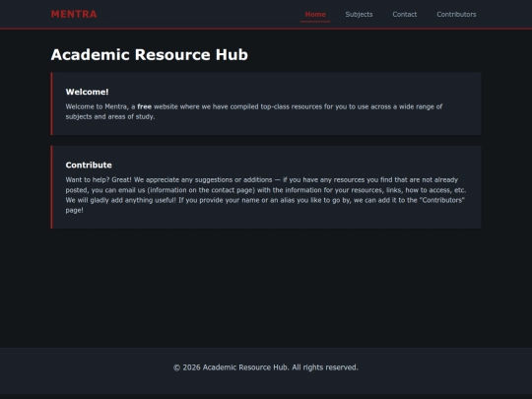This screenshot has width=532, height=399.
Task: Select the Welcome! card title
Action: click(x=88, y=92)
